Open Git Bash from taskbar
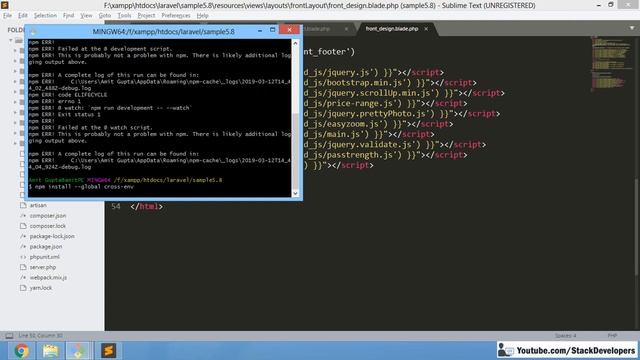The image size is (640, 360). (79, 351)
